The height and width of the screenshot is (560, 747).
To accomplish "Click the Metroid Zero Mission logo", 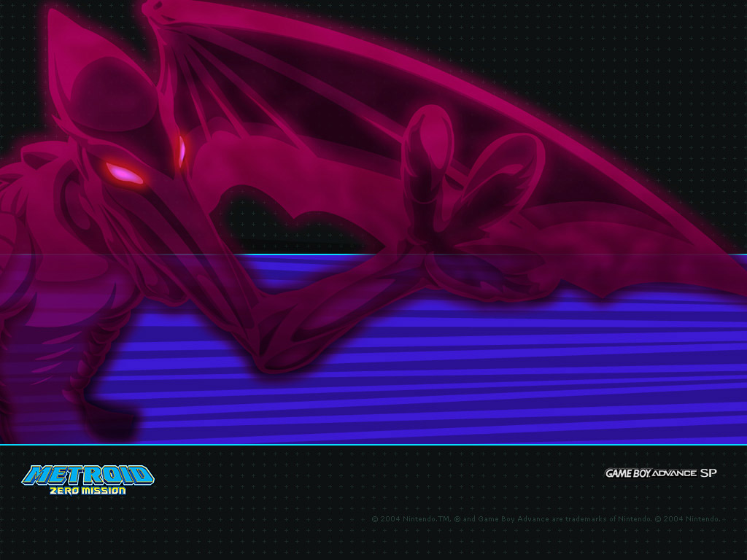I will [88, 480].
